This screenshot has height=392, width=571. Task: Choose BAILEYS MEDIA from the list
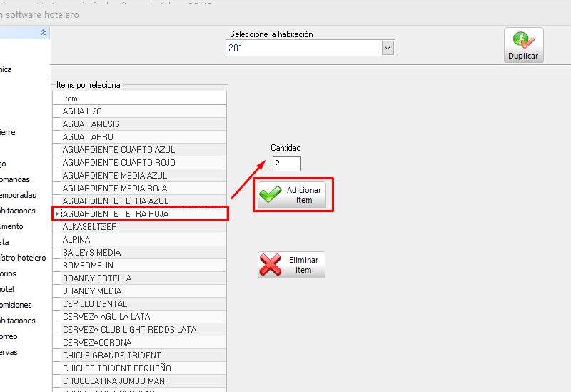pyautogui.click(x=143, y=253)
